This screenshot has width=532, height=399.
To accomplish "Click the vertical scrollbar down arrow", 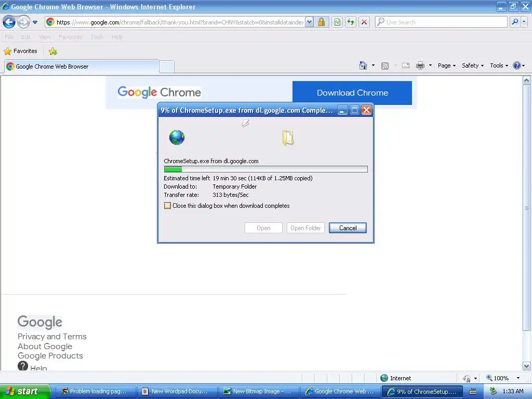I will pyautogui.click(x=527, y=366).
